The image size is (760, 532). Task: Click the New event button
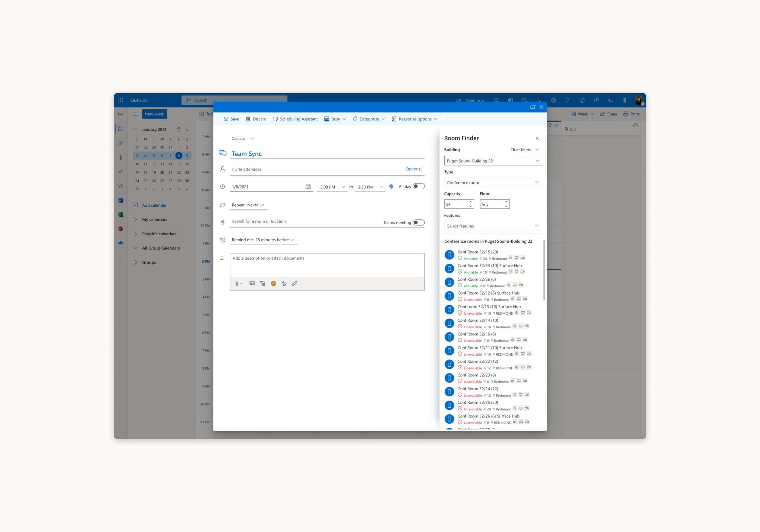tap(154, 114)
